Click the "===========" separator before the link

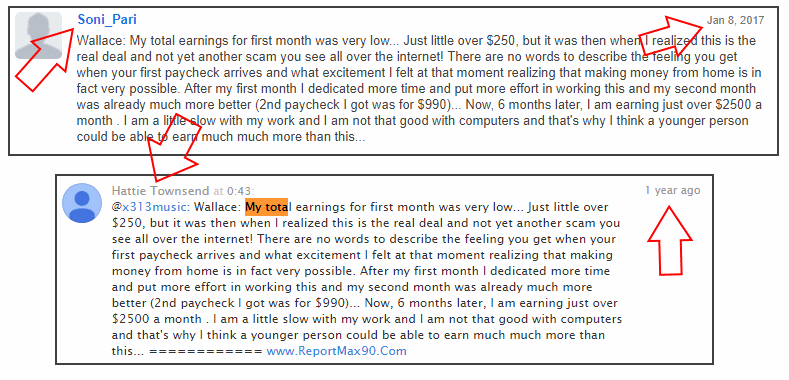(206, 351)
